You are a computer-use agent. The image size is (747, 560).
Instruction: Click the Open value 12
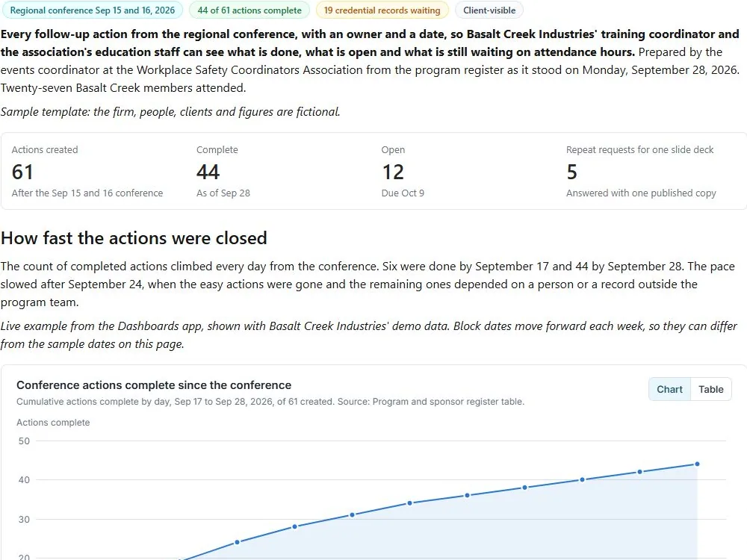coord(393,172)
